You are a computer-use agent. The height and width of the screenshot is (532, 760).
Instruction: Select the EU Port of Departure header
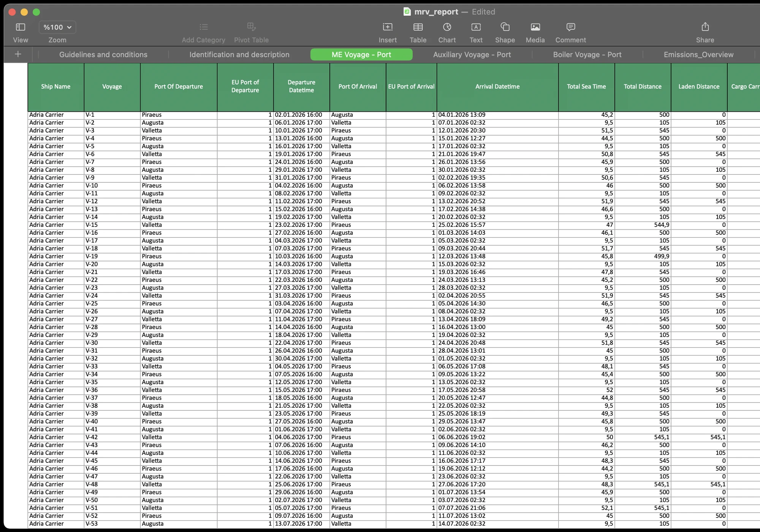pos(245,87)
